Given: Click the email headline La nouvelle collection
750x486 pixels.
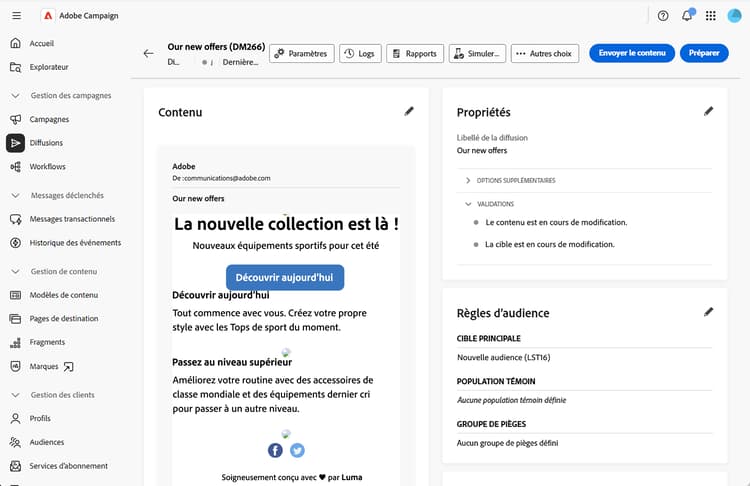Looking at the screenshot, I should (286, 224).
